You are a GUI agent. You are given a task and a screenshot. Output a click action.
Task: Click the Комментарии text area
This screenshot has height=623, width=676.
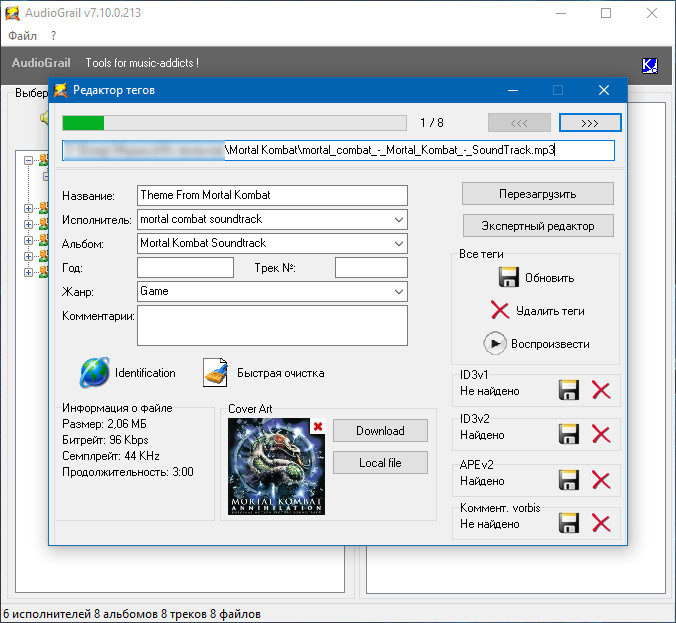(x=272, y=326)
